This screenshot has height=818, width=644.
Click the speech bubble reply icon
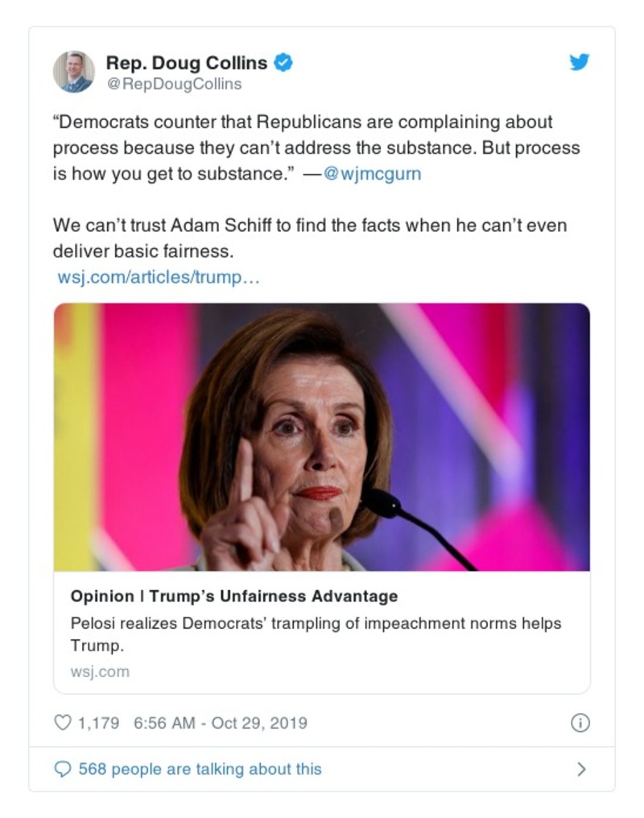[x=62, y=770]
